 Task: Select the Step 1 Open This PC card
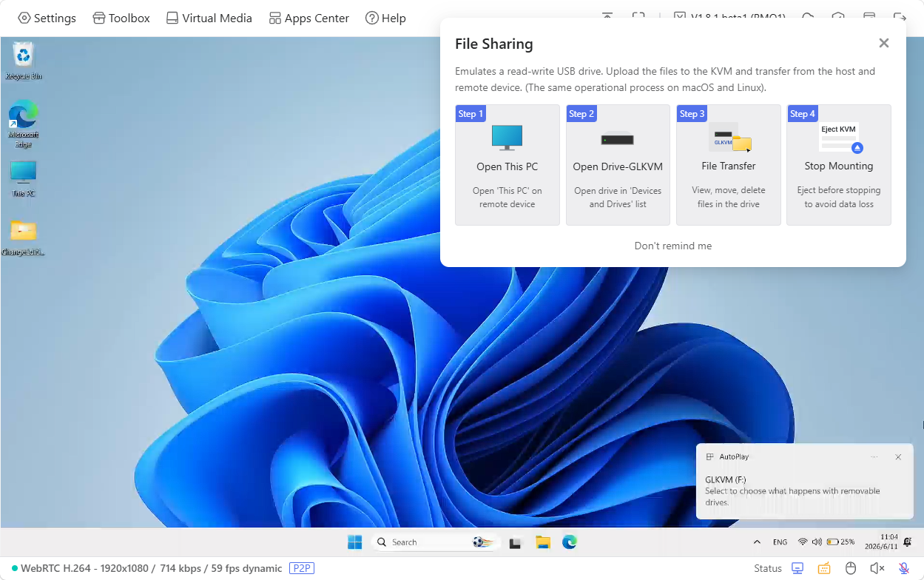click(507, 165)
